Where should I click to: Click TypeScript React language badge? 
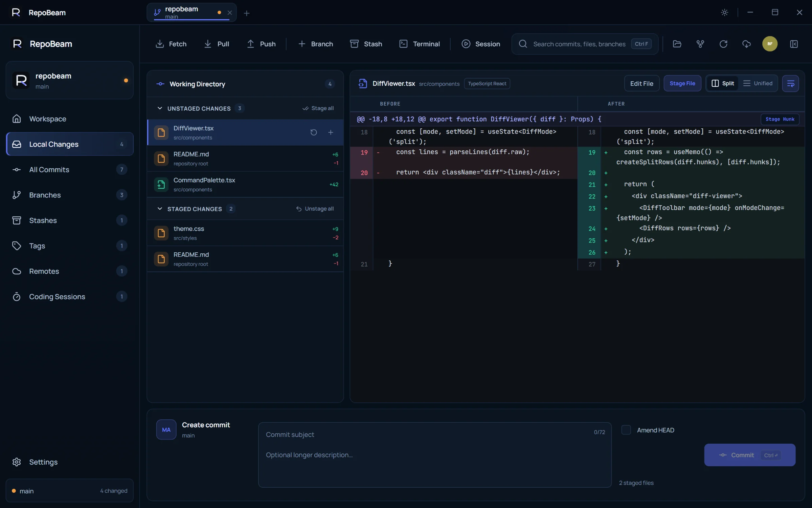487,84
